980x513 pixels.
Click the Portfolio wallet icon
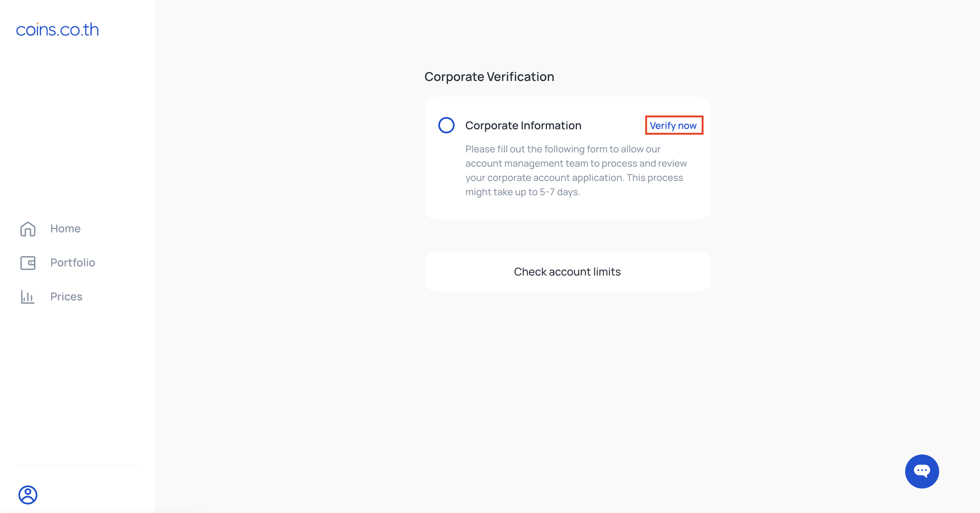28,263
